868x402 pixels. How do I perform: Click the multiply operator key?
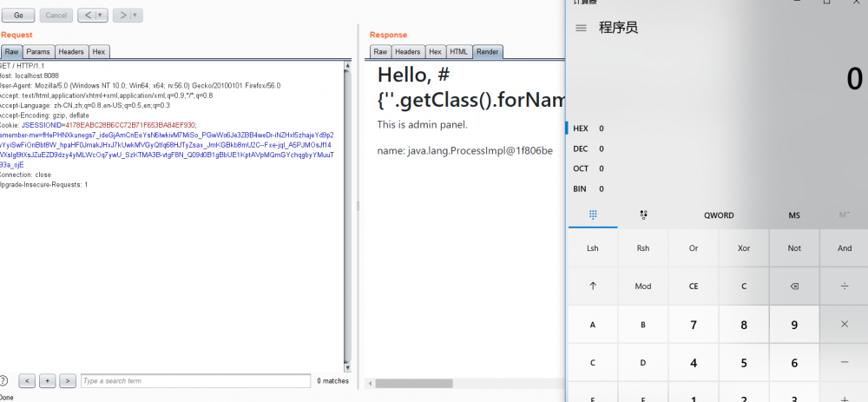845,325
